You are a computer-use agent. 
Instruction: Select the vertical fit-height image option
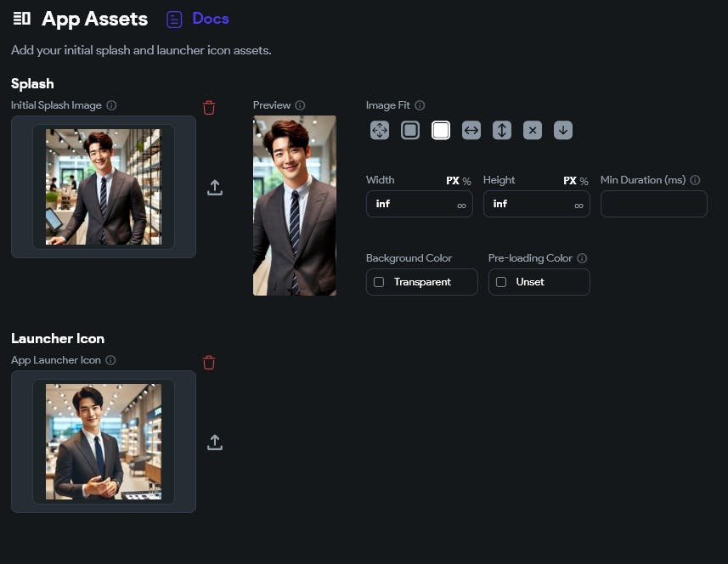coord(502,131)
